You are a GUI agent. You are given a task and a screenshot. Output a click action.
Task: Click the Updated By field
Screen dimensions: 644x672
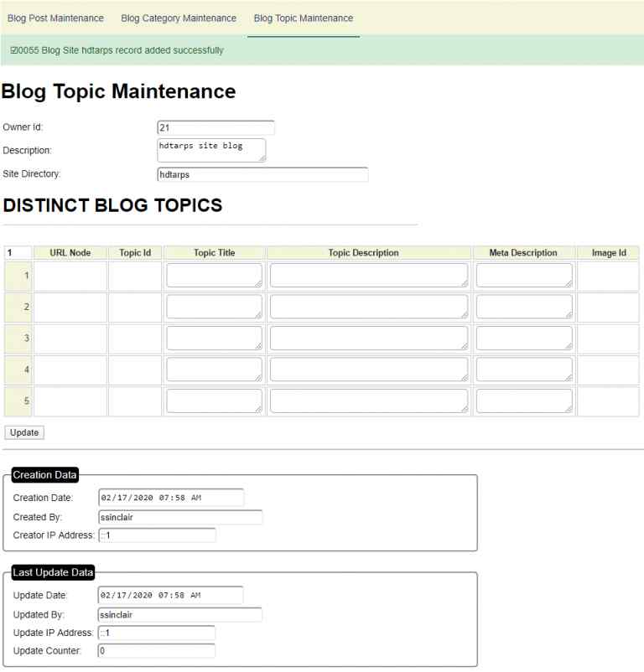179,614
